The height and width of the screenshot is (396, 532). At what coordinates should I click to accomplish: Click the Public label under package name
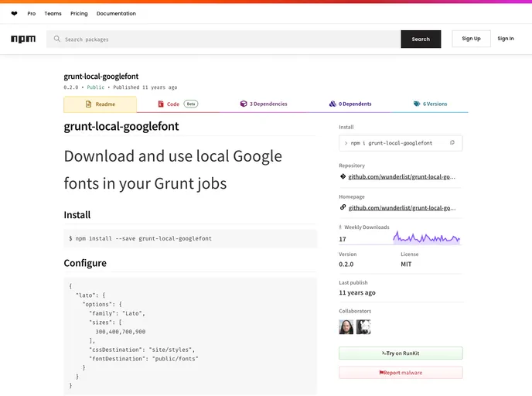point(96,87)
